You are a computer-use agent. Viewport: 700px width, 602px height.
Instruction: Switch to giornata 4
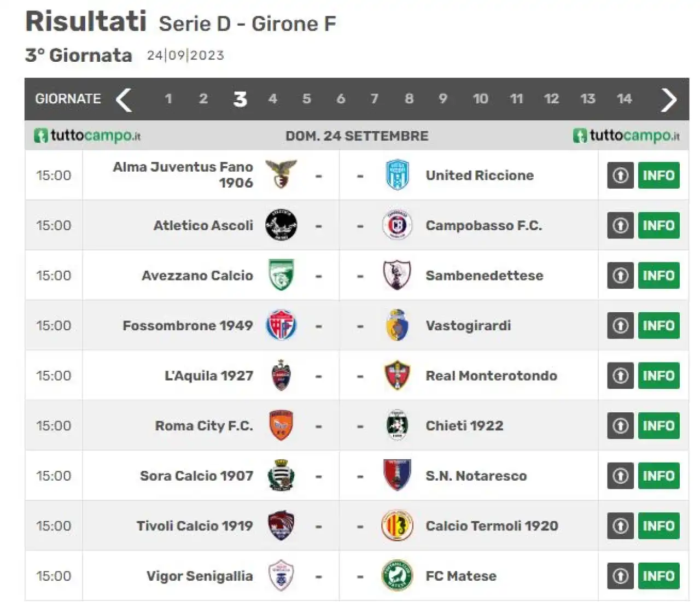pos(272,99)
